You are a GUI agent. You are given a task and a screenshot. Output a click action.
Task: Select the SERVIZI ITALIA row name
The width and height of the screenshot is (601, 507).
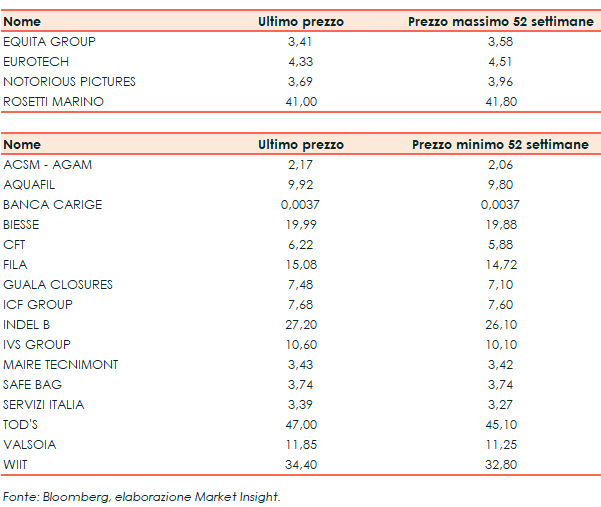[44, 404]
